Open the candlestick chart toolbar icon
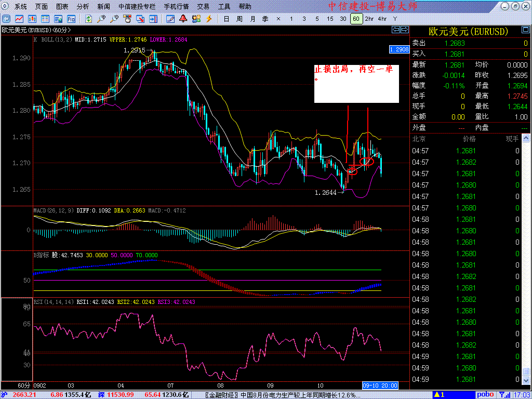The height and width of the screenshot is (399, 532). [x=32, y=19]
